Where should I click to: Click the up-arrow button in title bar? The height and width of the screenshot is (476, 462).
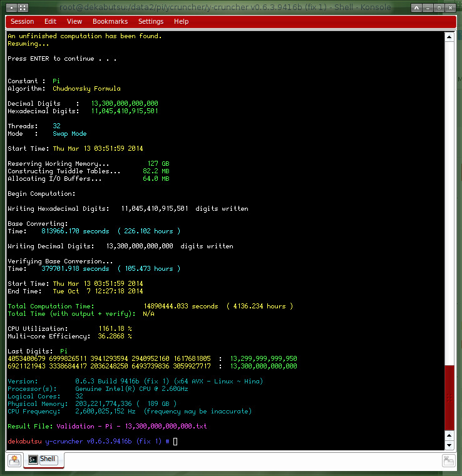click(417, 8)
